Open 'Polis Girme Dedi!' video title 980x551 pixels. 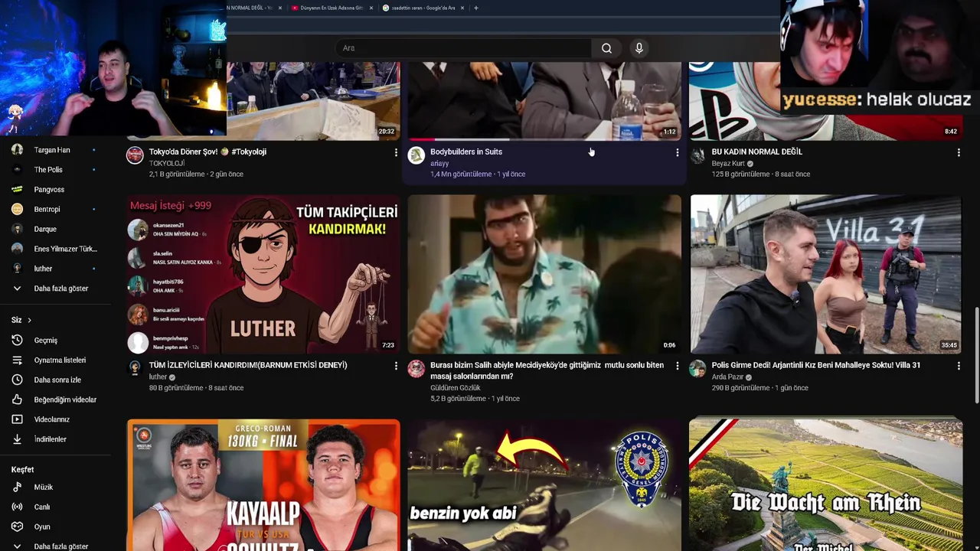(816, 365)
